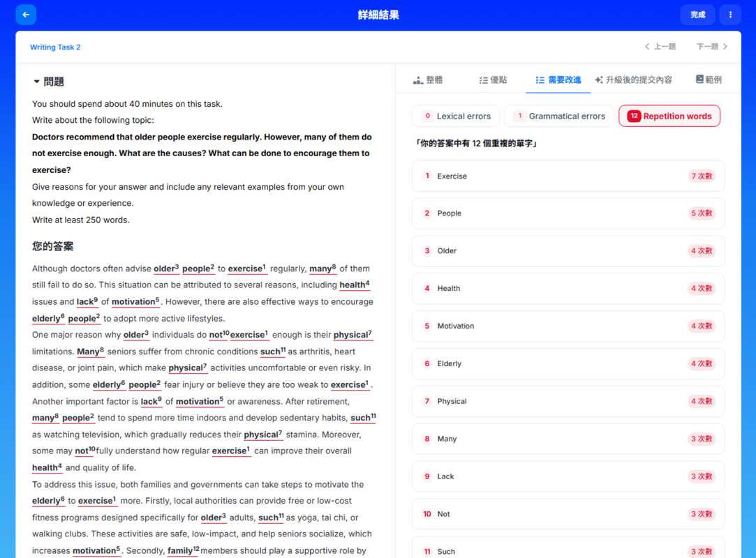Open the three-dot more options menu

coord(730,15)
